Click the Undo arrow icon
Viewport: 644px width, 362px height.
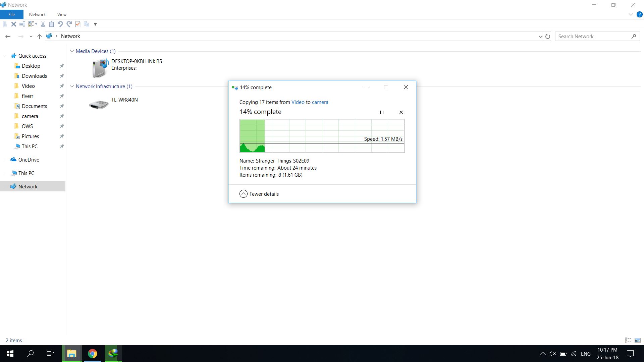[x=60, y=24]
